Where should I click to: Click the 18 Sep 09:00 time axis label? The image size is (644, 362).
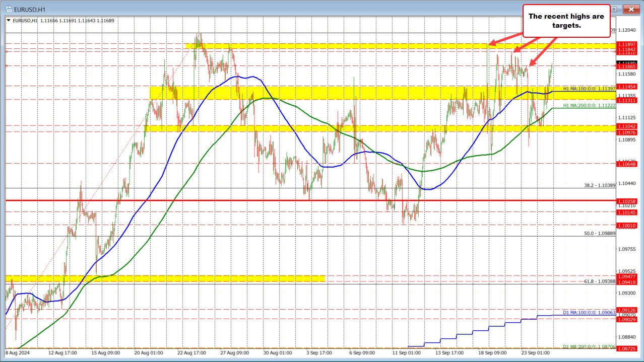tap(493, 353)
